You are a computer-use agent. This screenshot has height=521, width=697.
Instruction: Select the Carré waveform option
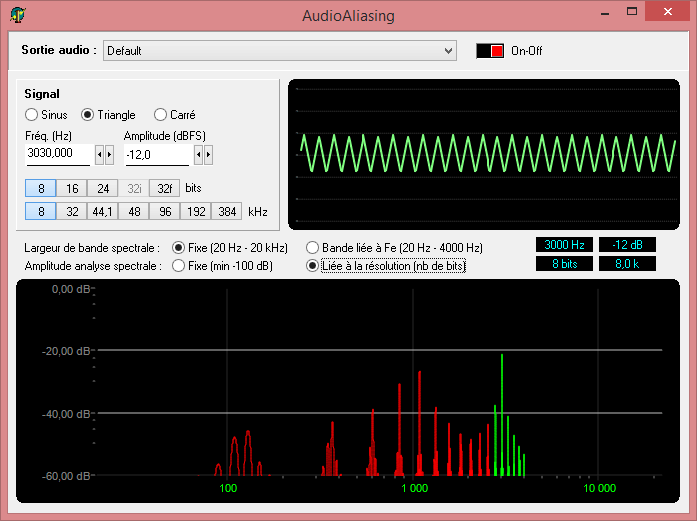pyautogui.click(x=161, y=115)
